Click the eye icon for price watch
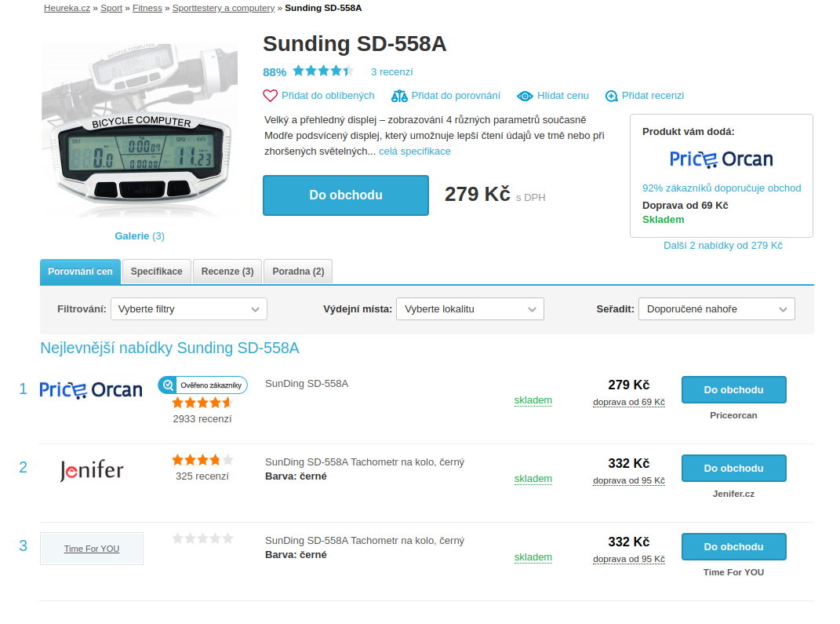This screenshot has height=624, width=840. (x=525, y=96)
